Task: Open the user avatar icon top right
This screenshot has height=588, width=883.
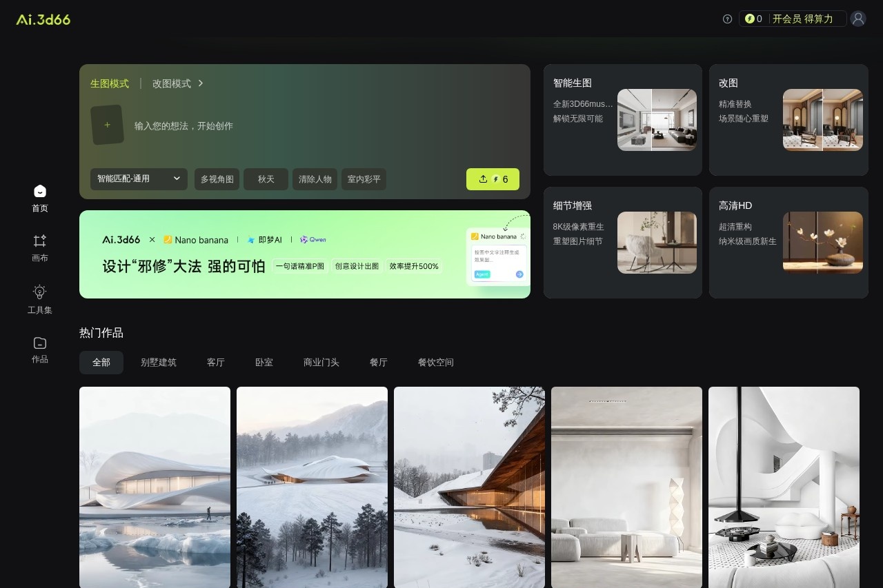Action: [857, 19]
